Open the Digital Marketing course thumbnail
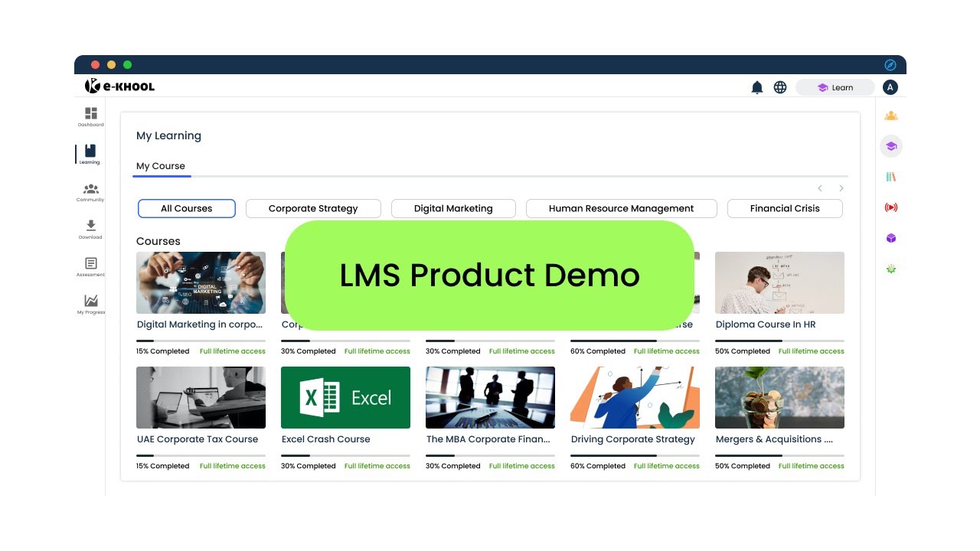This screenshot has width=980, height=551. click(201, 282)
